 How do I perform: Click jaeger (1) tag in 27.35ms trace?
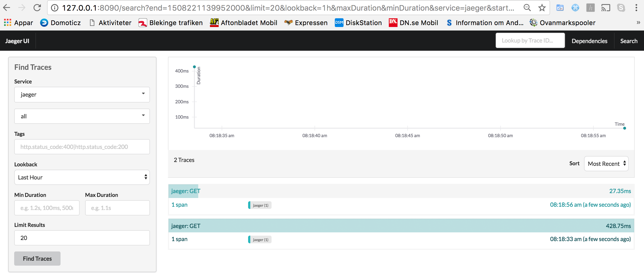pos(260,205)
